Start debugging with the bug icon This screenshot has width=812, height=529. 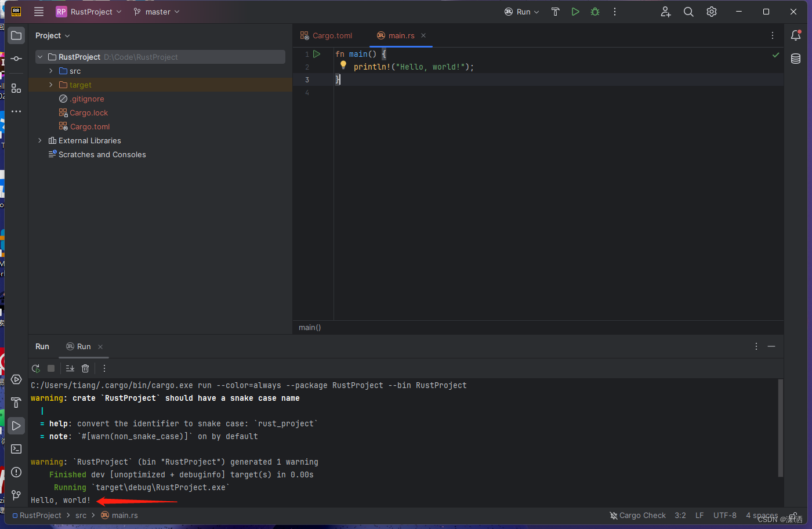pos(595,12)
